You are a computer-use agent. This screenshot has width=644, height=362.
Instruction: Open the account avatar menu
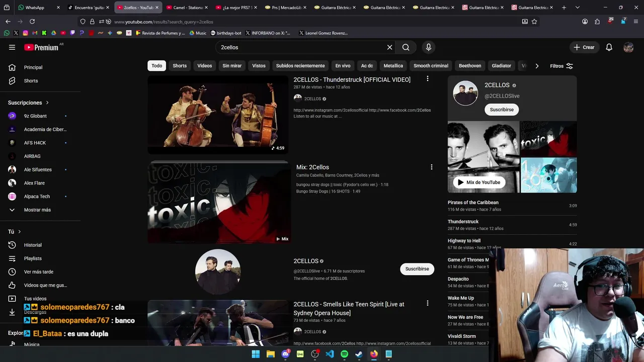point(628,47)
